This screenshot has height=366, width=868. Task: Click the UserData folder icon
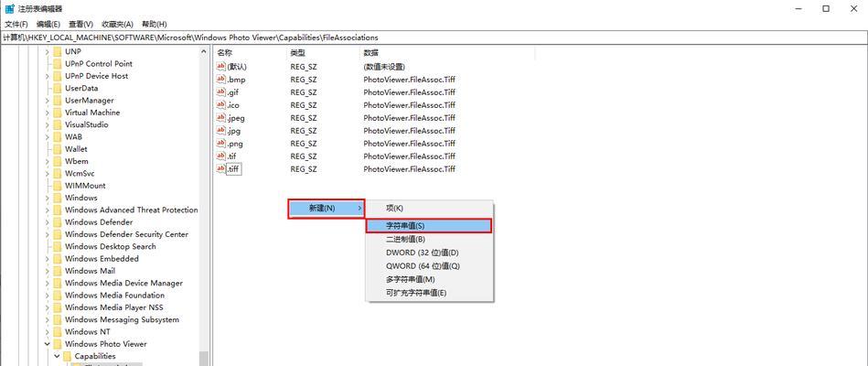[x=57, y=88]
